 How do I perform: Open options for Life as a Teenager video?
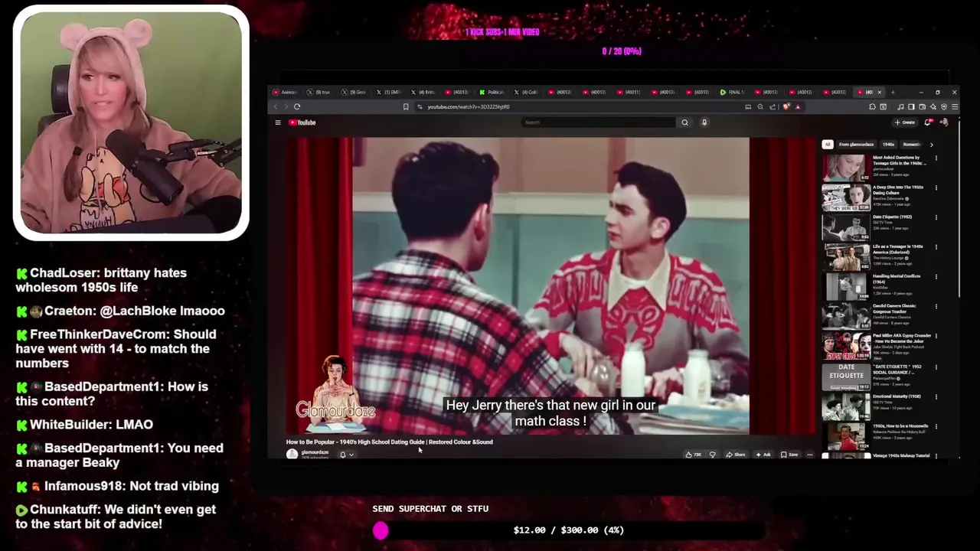(x=936, y=247)
